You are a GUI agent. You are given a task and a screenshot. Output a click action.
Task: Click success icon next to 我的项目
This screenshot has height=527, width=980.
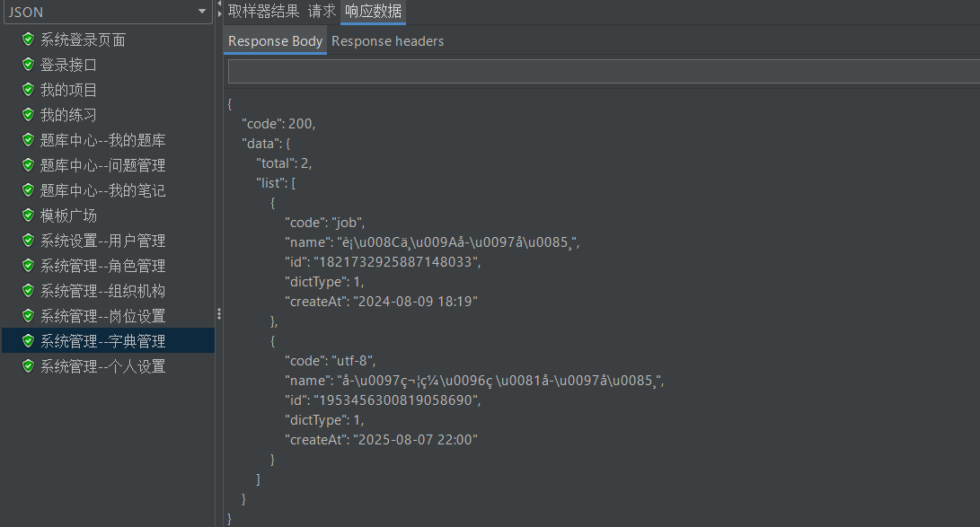click(28, 89)
